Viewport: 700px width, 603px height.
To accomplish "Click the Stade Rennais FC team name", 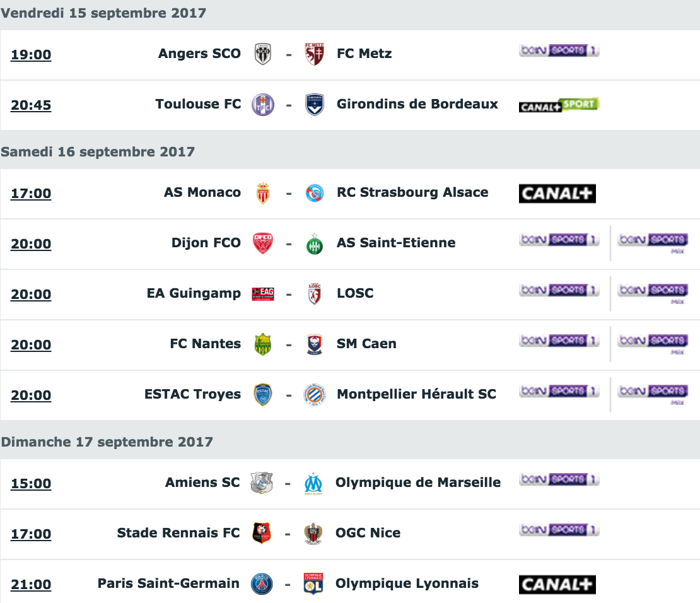I will point(178,532).
